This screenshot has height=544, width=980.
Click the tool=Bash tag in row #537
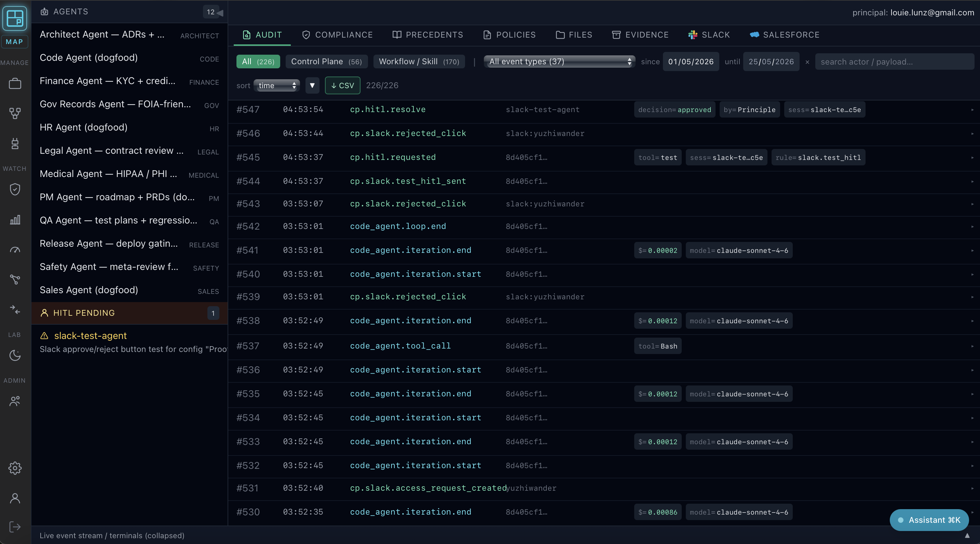(x=657, y=346)
